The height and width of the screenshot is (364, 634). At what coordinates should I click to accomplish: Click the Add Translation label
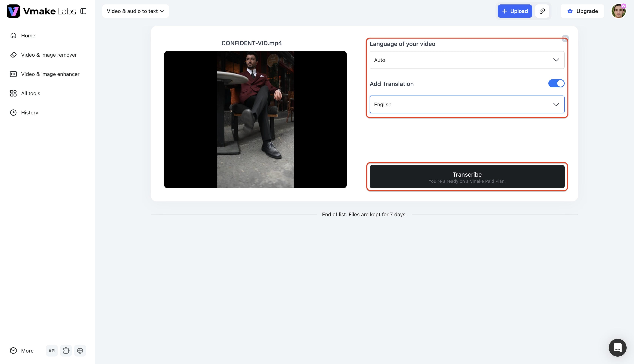tap(392, 84)
